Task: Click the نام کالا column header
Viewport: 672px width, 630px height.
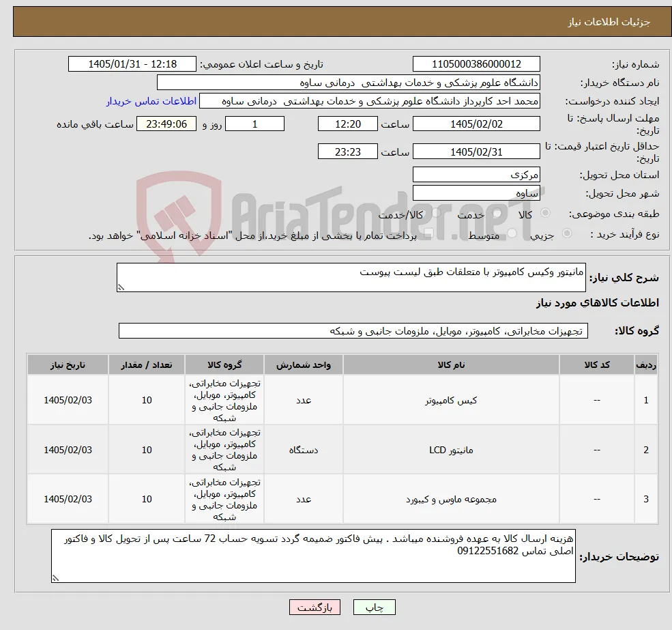Action: pyautogui.click(x=451, y=365)
